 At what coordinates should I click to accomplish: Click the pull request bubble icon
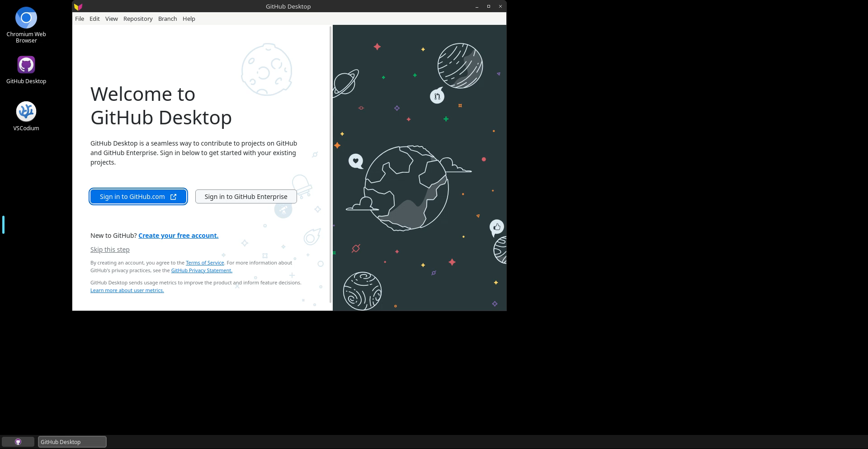437,96
